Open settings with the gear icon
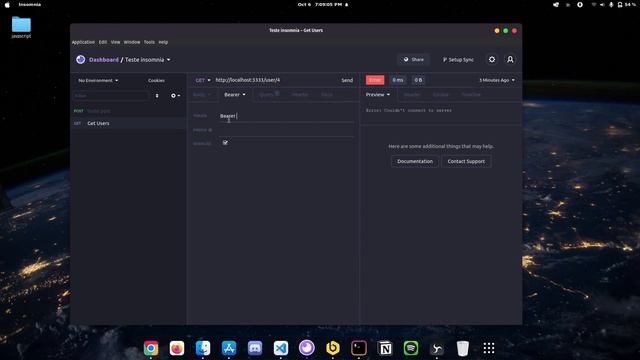 pos(492,60)
